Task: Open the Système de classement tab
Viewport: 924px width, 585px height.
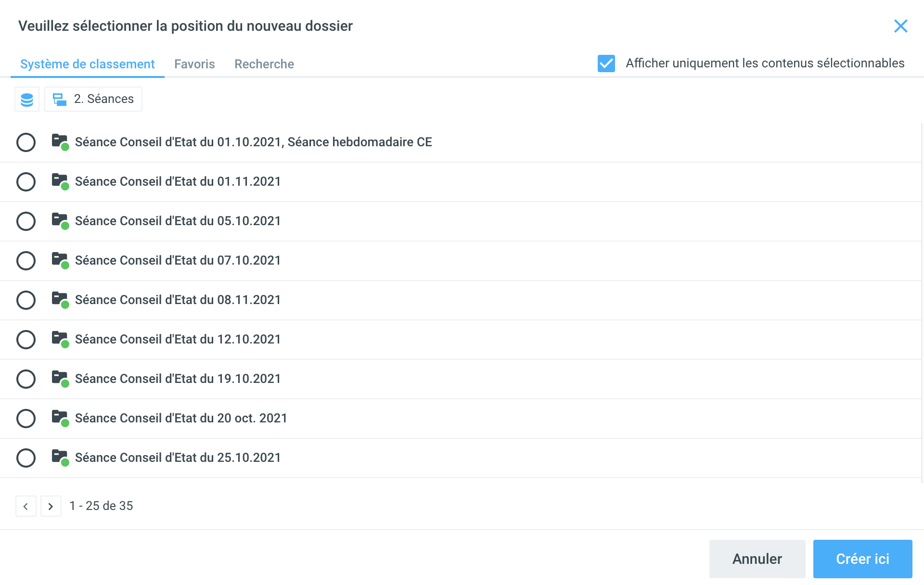Action: [88, 64]
